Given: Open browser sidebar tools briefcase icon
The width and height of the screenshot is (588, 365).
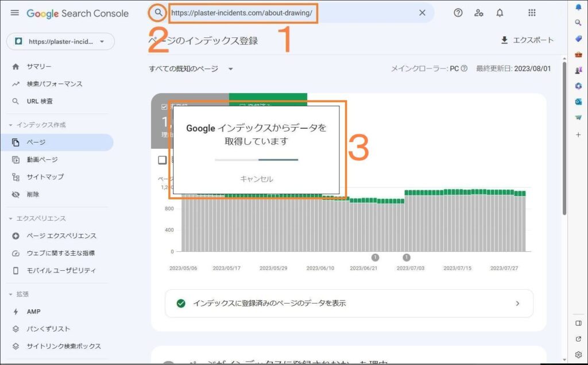Looking at the screenshot, I should pyautogui.click(x=578, y=55).
